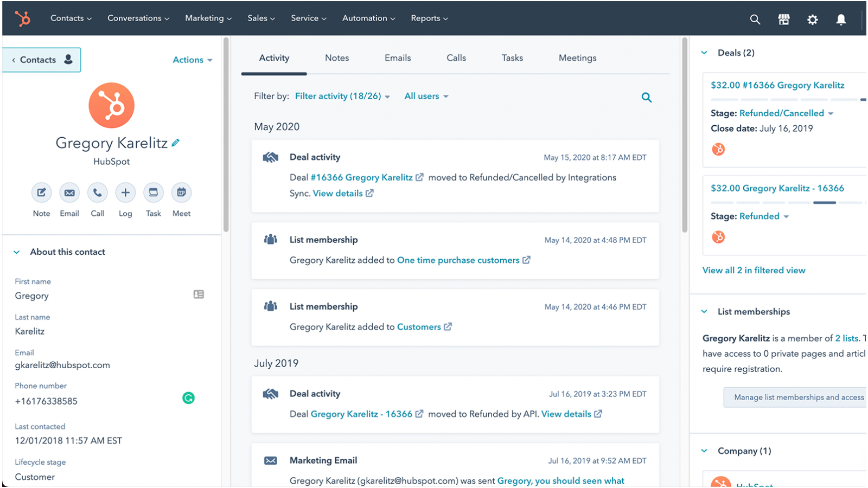Edit the contact name with the pencil icon

(175, 142)
